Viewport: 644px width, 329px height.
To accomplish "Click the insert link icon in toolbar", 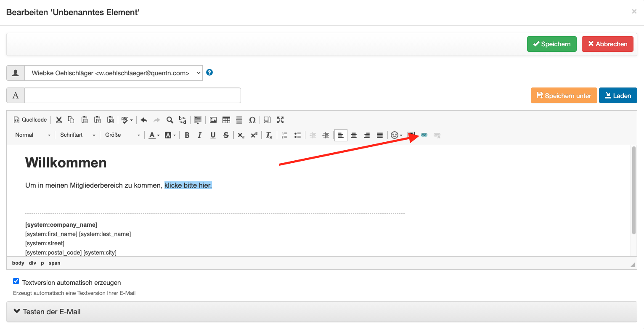I will coord(424,135).
